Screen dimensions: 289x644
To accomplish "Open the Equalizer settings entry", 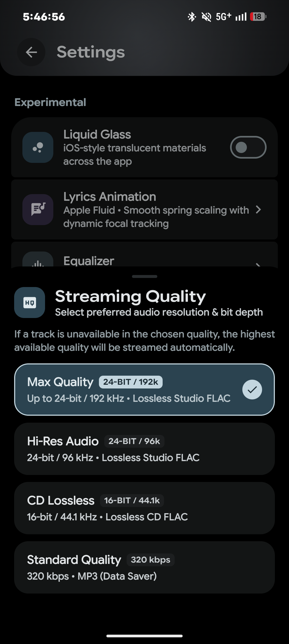I will [144, 255].
